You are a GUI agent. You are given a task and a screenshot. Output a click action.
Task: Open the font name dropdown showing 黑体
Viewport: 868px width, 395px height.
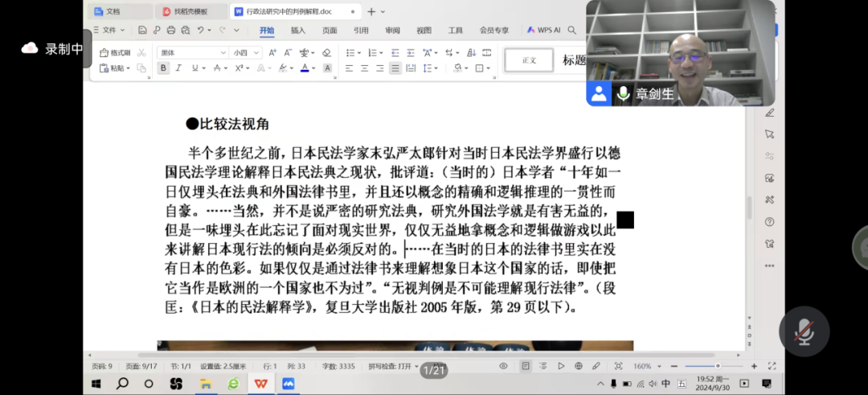[x=193, y=52]
